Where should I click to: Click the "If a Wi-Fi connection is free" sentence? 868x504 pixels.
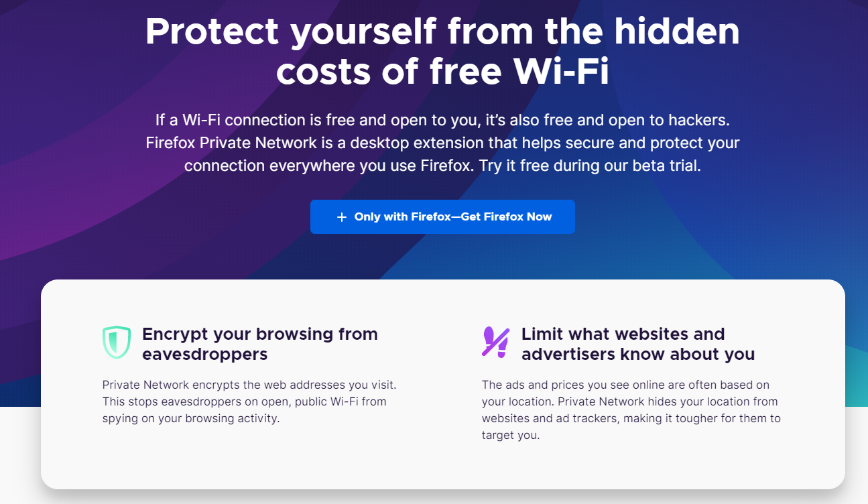(442, 121)
